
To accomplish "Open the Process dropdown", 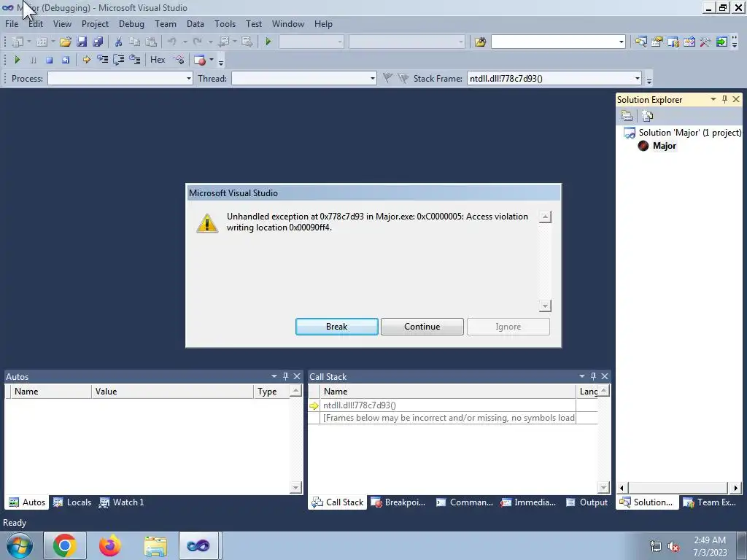I will [x=189, y=79].
